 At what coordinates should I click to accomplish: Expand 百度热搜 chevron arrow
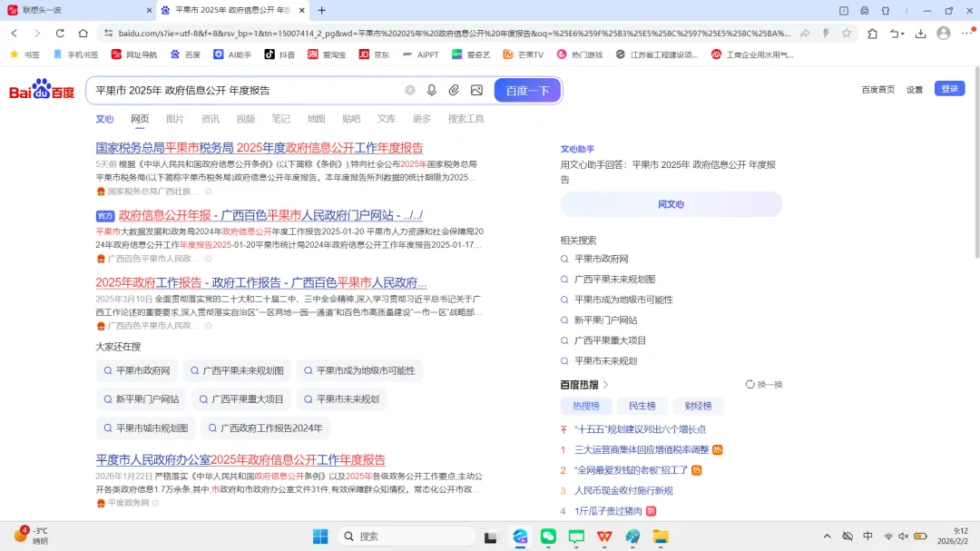coord(605,385)
